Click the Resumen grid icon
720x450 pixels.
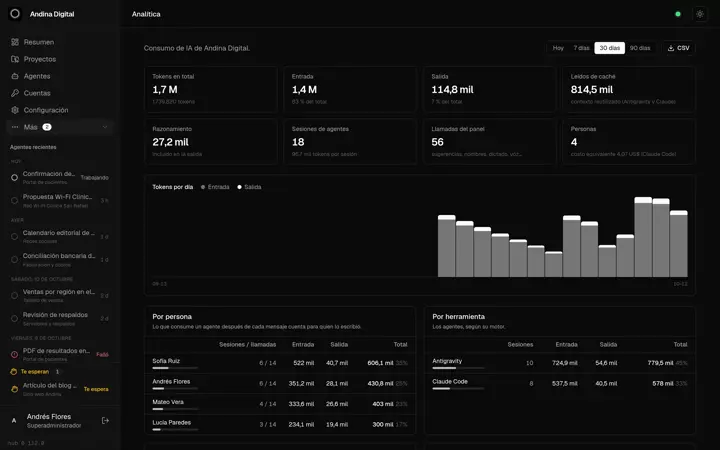pyautogui.click(x=15, y=42)
